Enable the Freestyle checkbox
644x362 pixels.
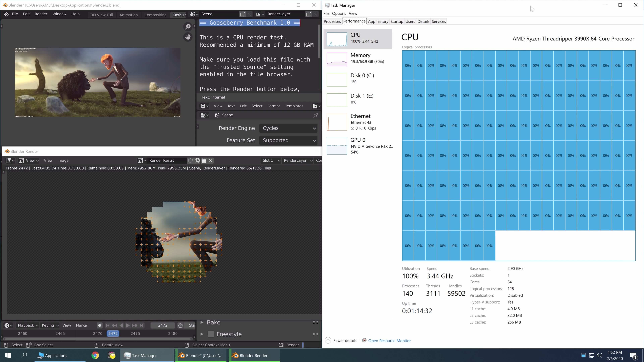point(211,334)
